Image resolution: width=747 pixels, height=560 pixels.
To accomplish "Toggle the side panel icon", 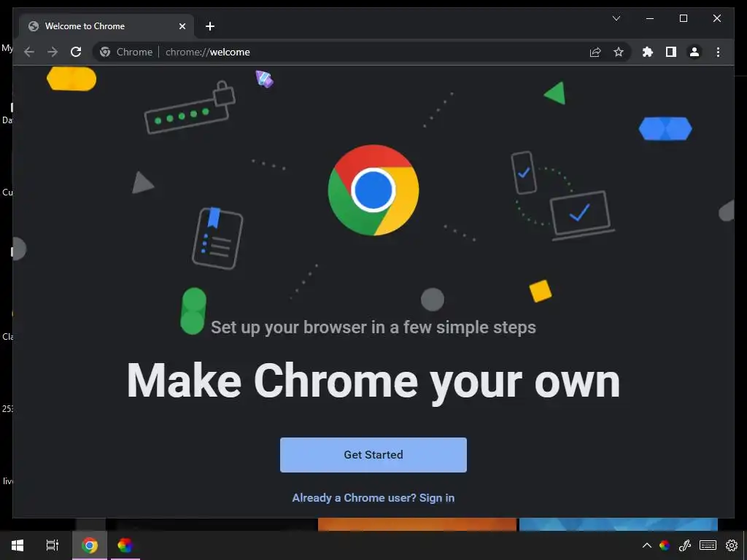I will (671, 52).
